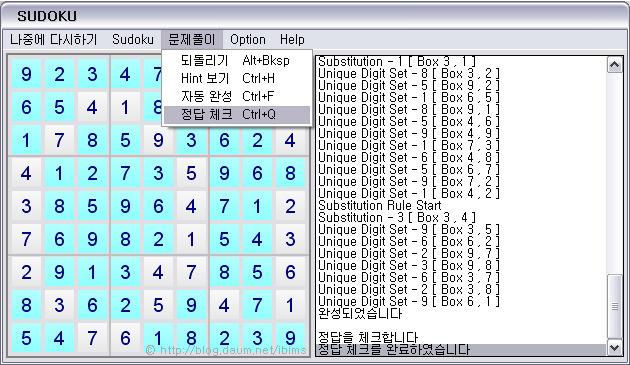Choose Hint 보기 from the open menu
The height and width of the screenshot is (365, 630).
237,78
